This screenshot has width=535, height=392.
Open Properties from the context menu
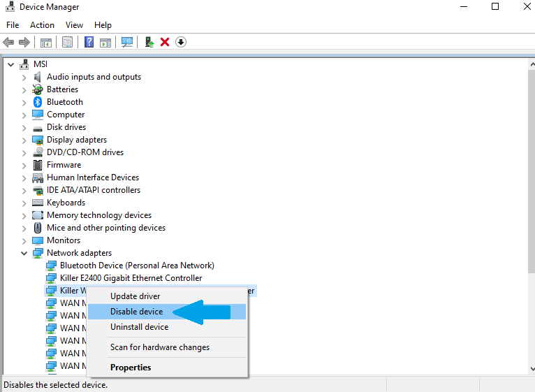[x=167, y=368]
